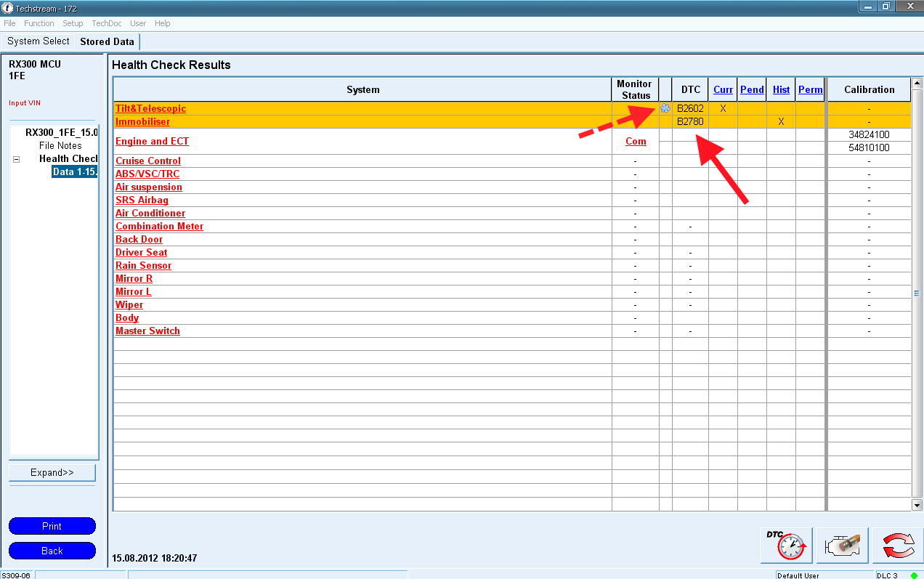The width and height of the screenshot is (924, 579).
Task: Click the Techstream title bar app icon
Action: (7, 8)
